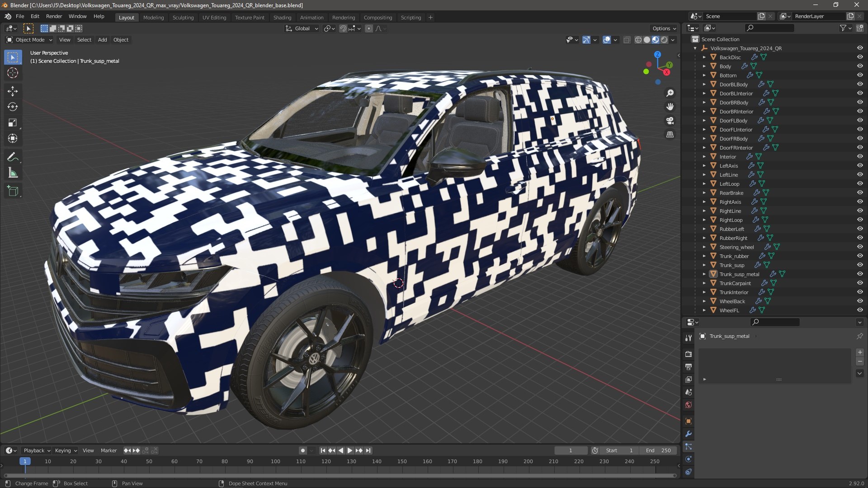Click the Marker menu in timeline
This screenshot has width=868, height=488.
point(108,450)
